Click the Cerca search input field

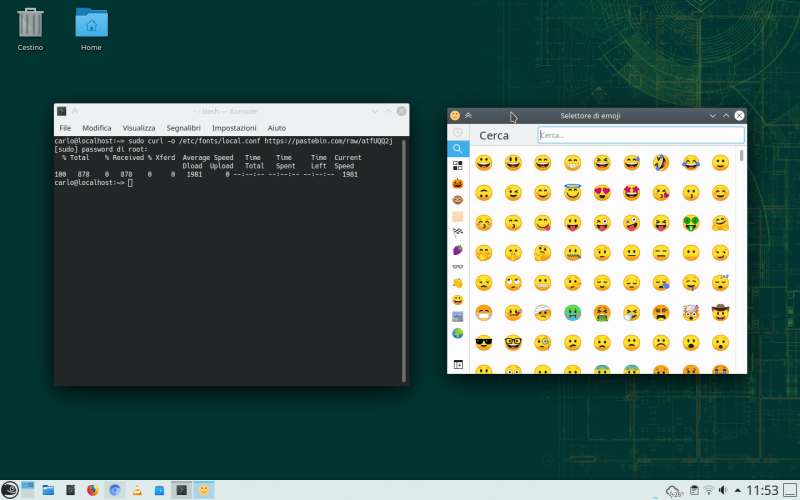tap(641, 135)
